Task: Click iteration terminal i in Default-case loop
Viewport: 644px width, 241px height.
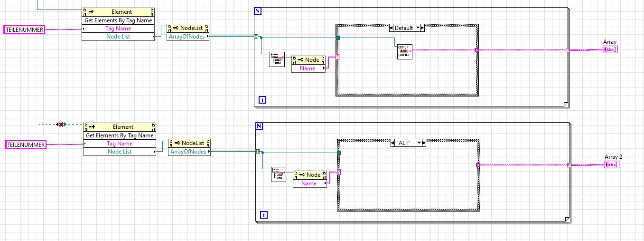Action: [262, 99]
